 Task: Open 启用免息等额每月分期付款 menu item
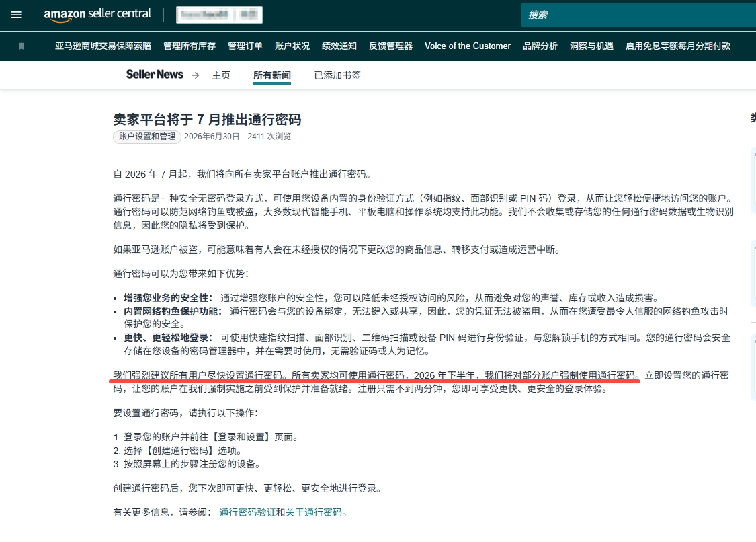coord(678,46)
